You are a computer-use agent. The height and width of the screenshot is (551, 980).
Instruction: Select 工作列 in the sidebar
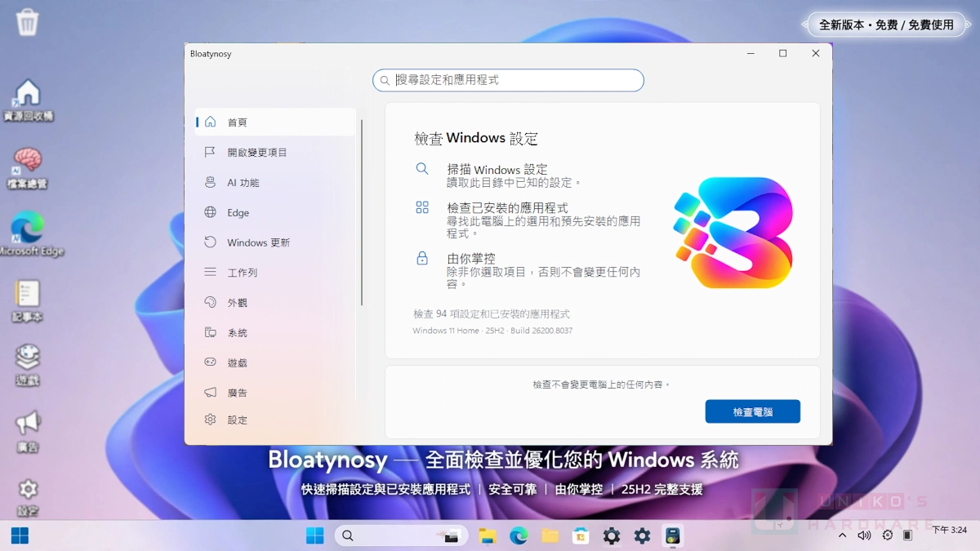275,273
